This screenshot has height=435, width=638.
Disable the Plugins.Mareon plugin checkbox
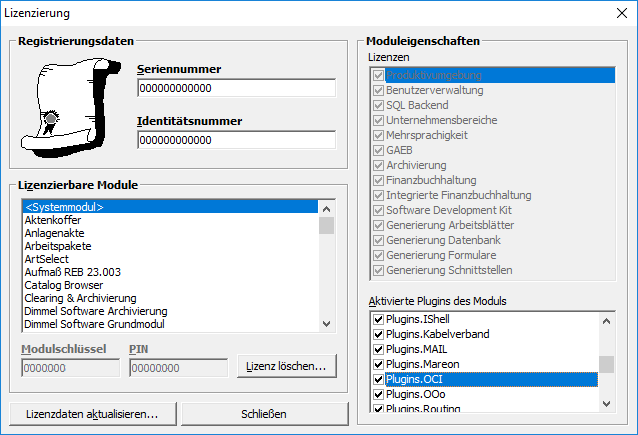(x=378, y=364)
